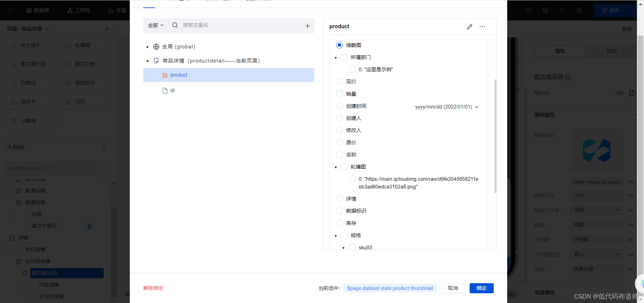Click the 搜索变量名 search field

(241, 25)
